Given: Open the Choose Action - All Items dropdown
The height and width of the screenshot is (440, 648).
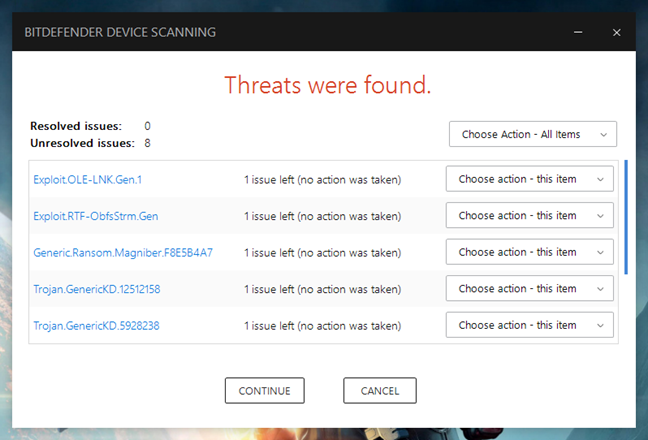Looking at the screenshot, I should (x=533, y=134).
